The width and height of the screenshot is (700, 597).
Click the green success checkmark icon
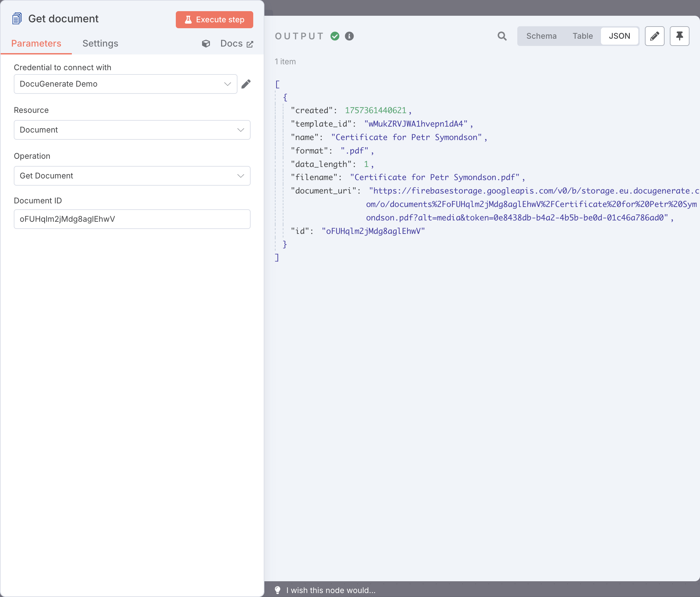[x=335, y=36]
